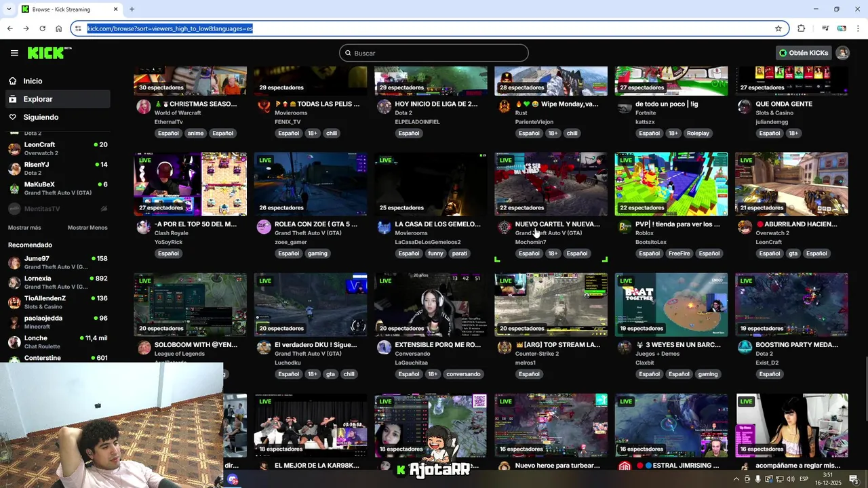Screen dimensions: 868x488
Task: Click melros1 channel avatar
Action: [505, 347]
